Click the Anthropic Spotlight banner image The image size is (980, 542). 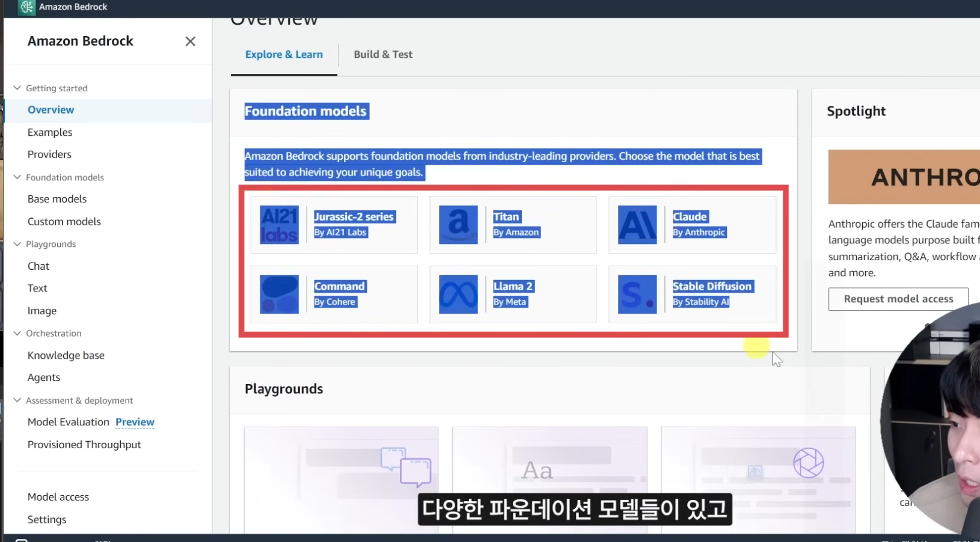point(904,177)
